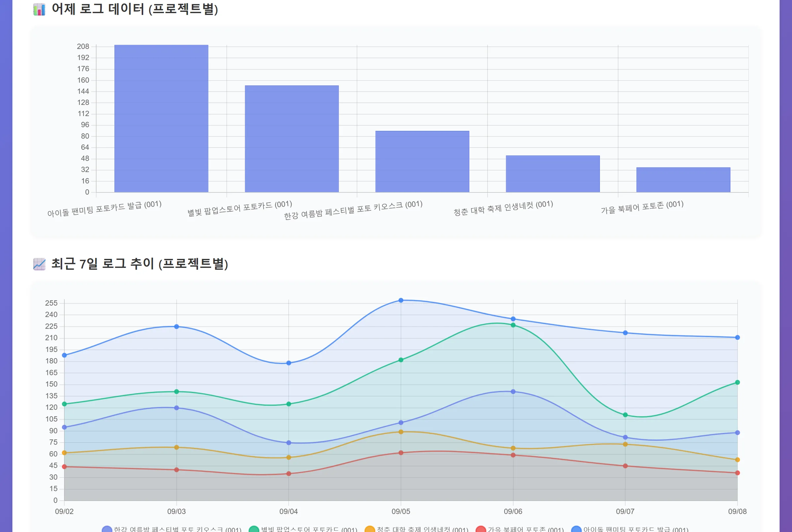Click the bar chart emoji icon beside 어제 로그 데이터
Viewport: 792px width, 532px height.
[39, 10]
